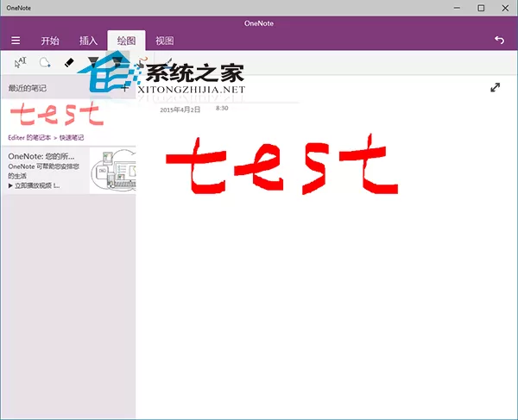Open the handwritten test note in the list
This screenshot has height=420, width=518.
68,122
